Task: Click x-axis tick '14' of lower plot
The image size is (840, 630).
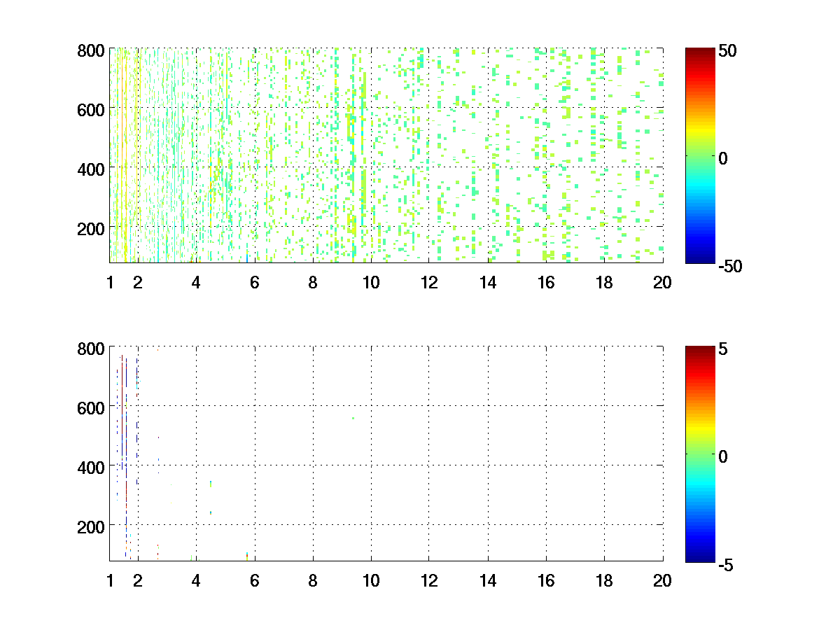Action: [488, 580]
